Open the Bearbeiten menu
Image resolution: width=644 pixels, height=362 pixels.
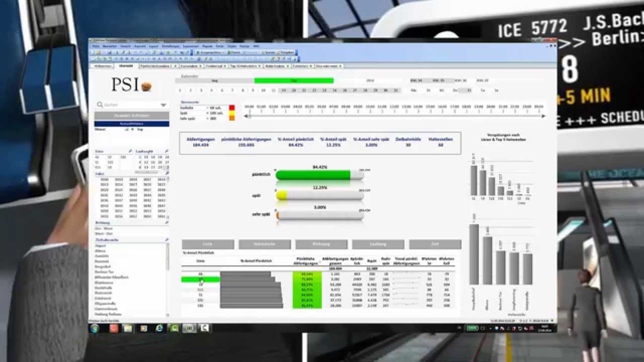click(x=110, y=46)
